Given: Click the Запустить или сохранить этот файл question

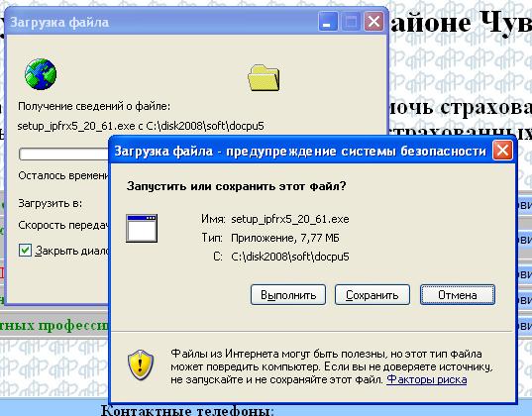Looking at the screenshot, I should pos(236,186).
